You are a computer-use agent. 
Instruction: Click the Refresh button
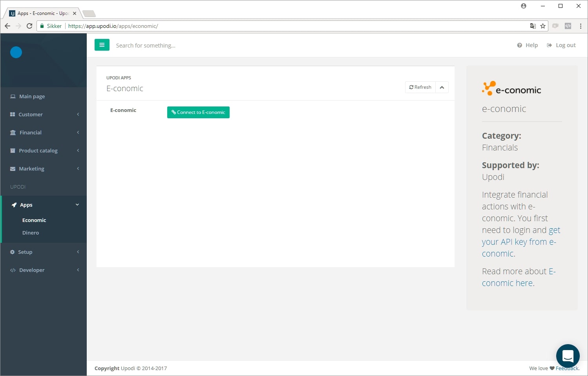pos(420,87)
